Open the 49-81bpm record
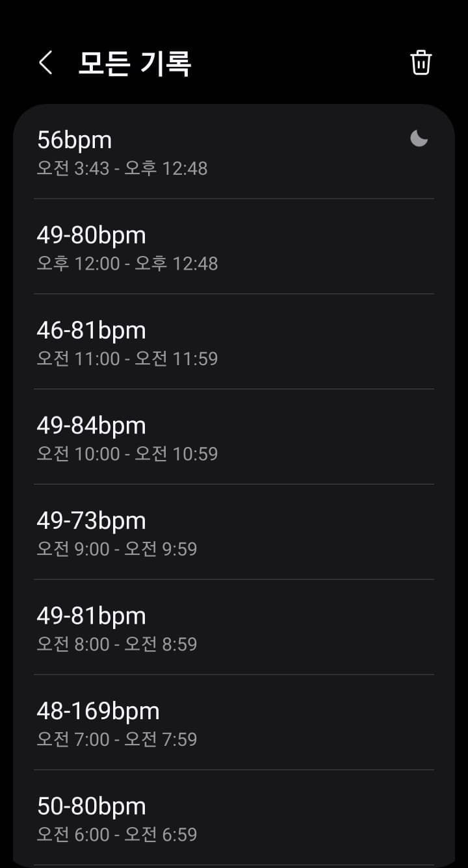 (x=234, y=627)
